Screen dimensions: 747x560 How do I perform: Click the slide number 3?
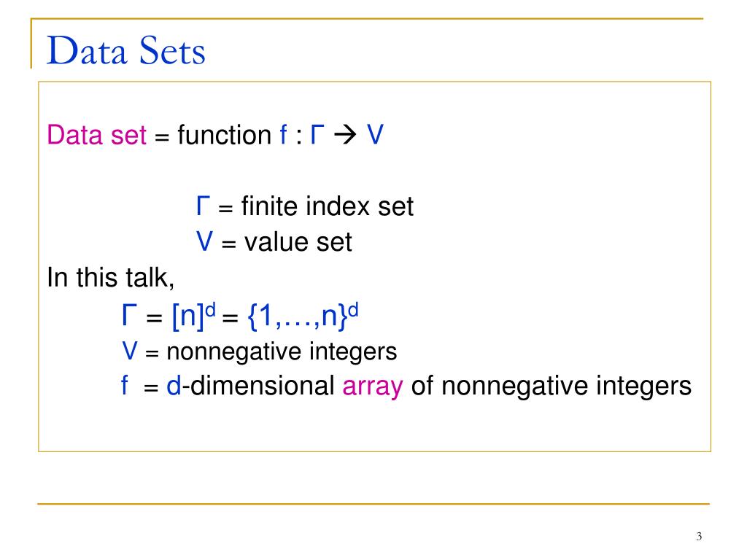click(x=699, y=536)
